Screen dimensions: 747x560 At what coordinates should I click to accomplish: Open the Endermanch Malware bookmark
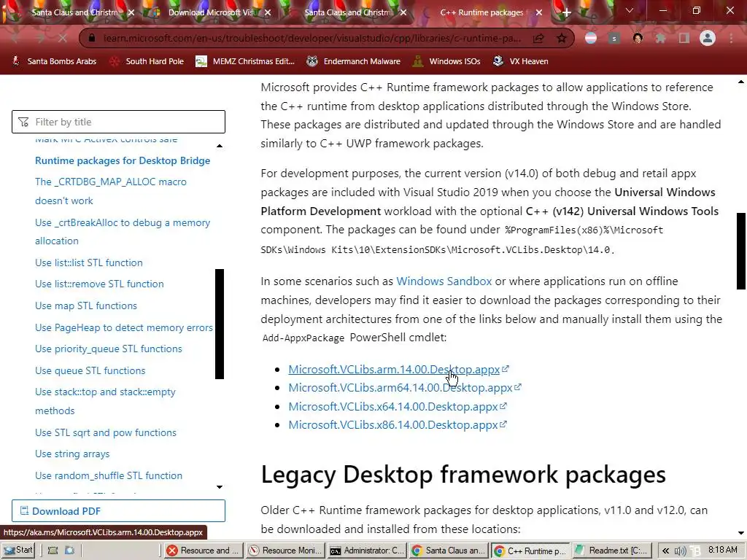tap(354, 61)
